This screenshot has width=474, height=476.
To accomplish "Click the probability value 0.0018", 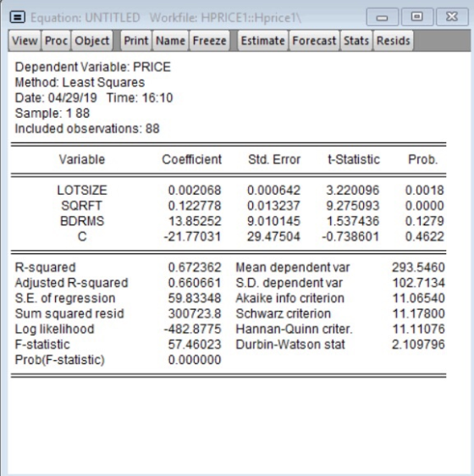I will point(425,191).
